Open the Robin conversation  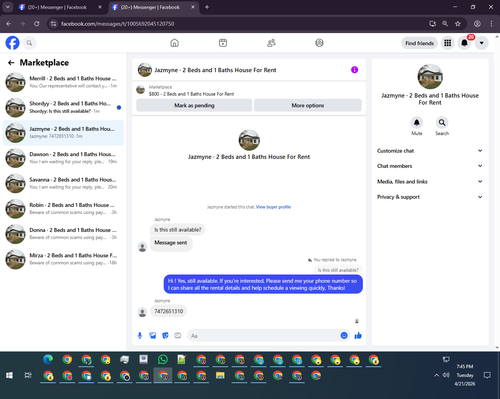coord(63,209)
